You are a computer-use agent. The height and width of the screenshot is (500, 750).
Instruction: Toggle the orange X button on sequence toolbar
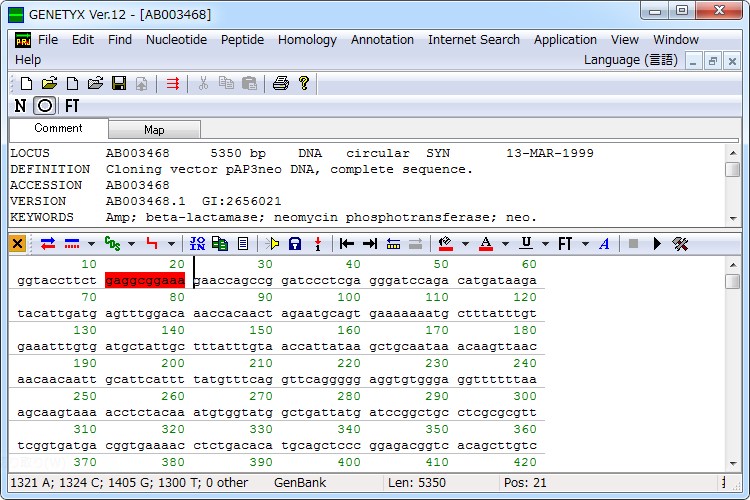(x=17, y=244)
